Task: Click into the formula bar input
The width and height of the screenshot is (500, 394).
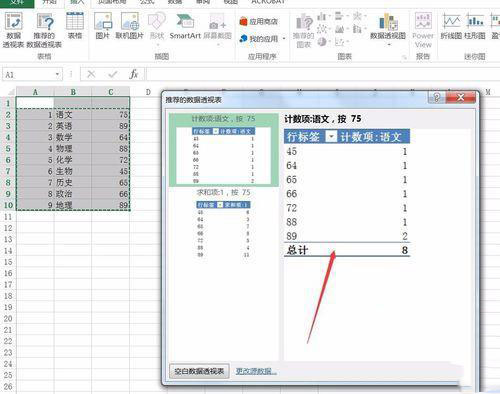Action: (x=323, y=74)
